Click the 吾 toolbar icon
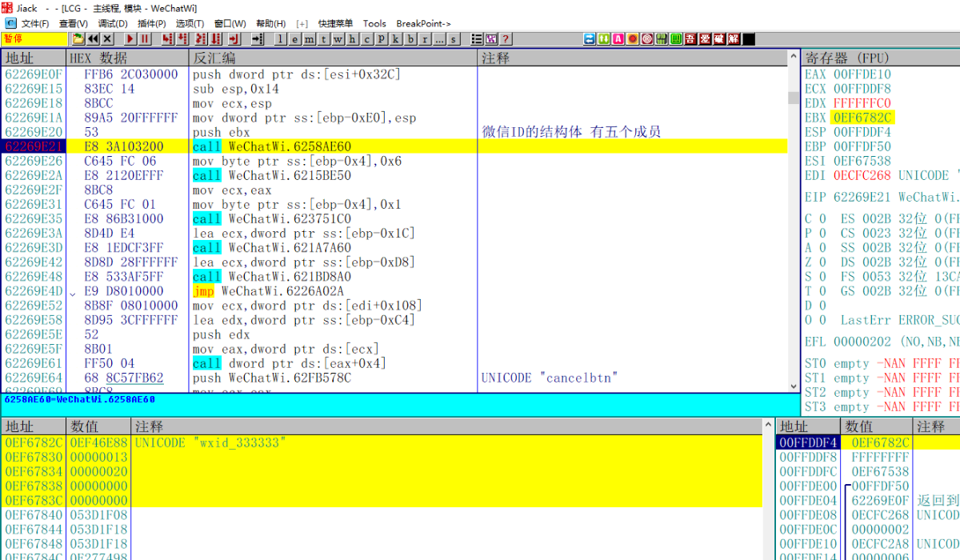Image resolution: width=960 pixels, height=560 pixels. 690,38
